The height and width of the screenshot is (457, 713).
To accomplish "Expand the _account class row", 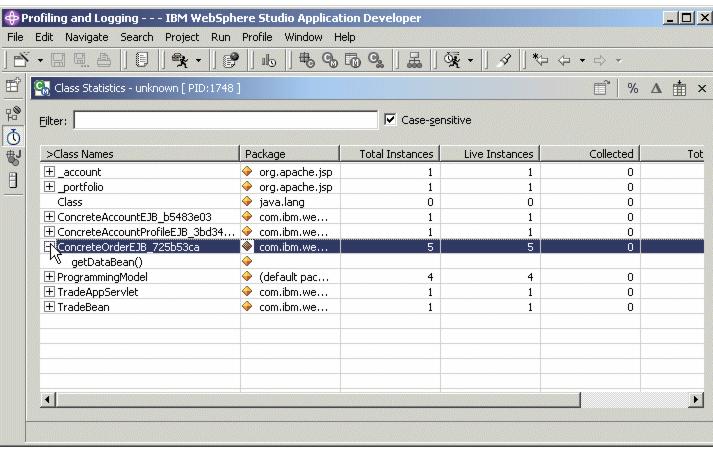I will point(49,171).
